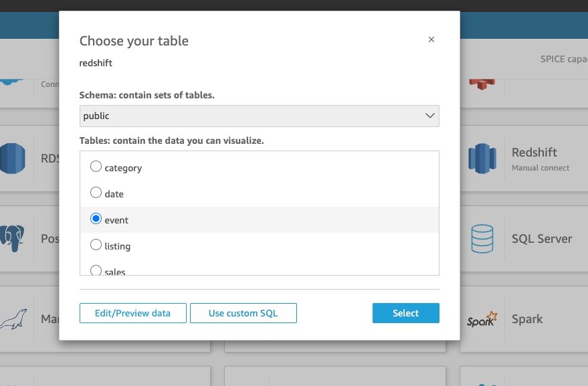Click the Edit/Preview data button
This screenshot has width=588, height=386.
132,313
